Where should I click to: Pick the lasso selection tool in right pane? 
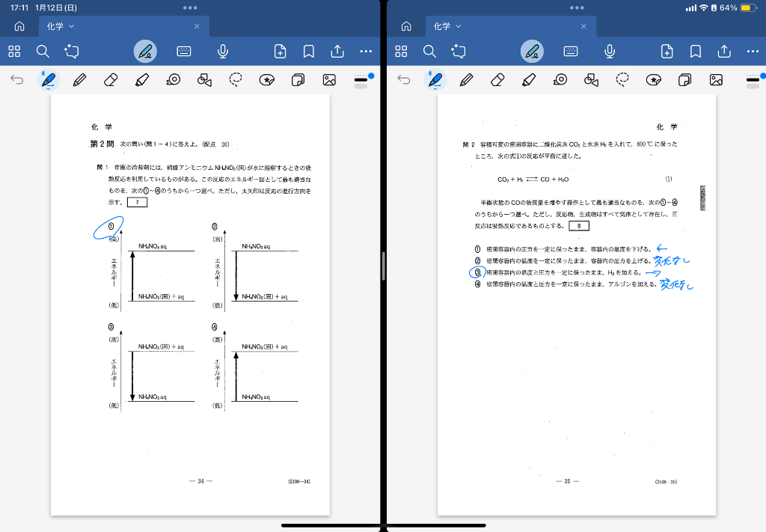622,79
